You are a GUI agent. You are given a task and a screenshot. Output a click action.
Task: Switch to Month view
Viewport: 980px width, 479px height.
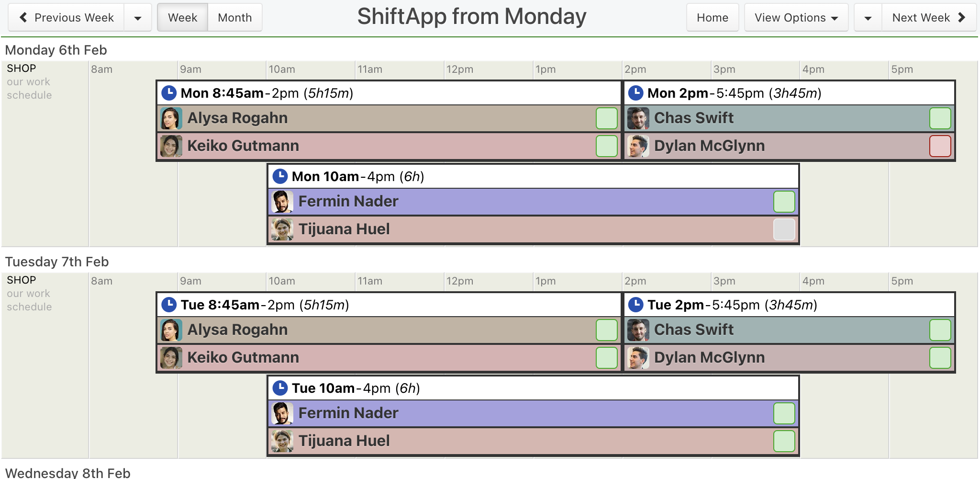[x=235, y=18]
